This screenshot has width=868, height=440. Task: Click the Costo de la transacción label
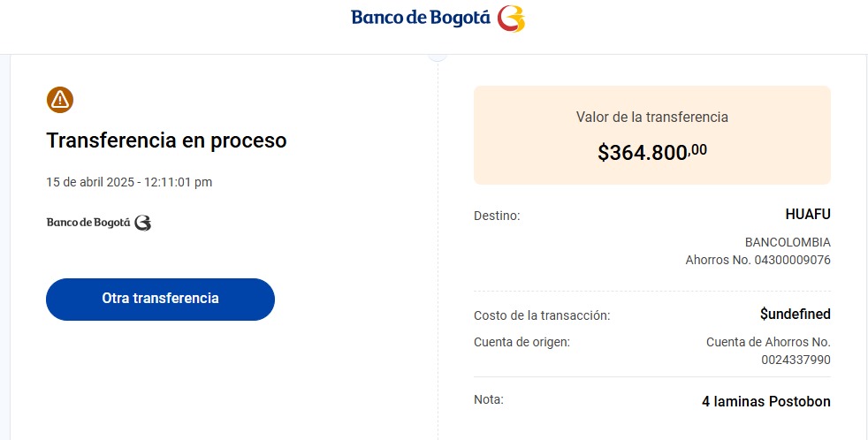542,316
